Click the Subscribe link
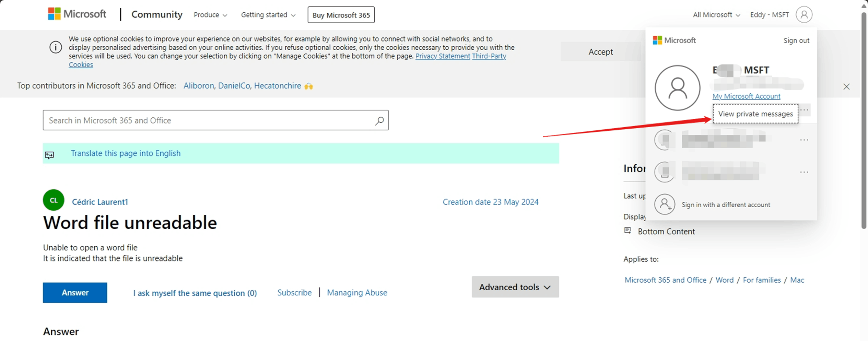The height and width of the screenshot is (341, 868). 294,293
